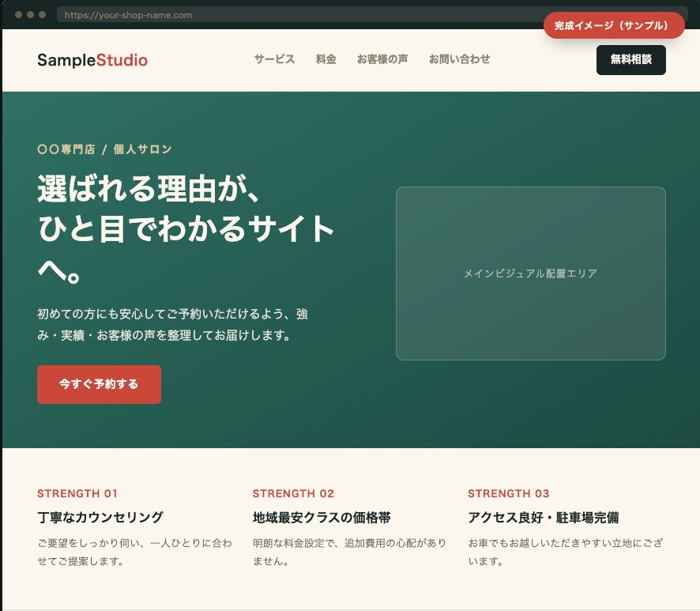This screenshot has height=611, width=700.
Task: Click the hero description paragraph 初めての方にも
Action: pos(172,324)
